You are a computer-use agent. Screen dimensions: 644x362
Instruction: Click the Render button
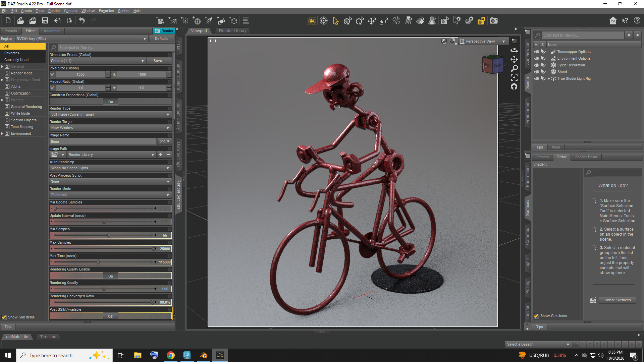pyautogui.click(x=164, y=31)
